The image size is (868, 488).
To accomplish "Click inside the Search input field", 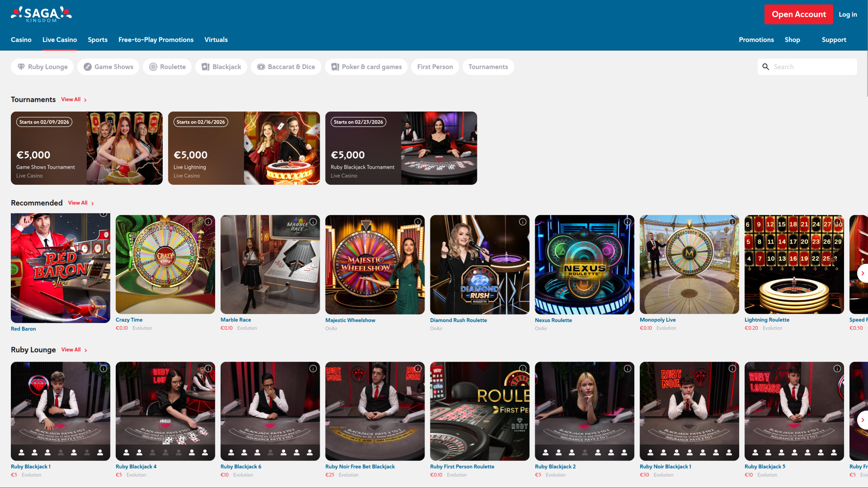I will pos(814,66).
